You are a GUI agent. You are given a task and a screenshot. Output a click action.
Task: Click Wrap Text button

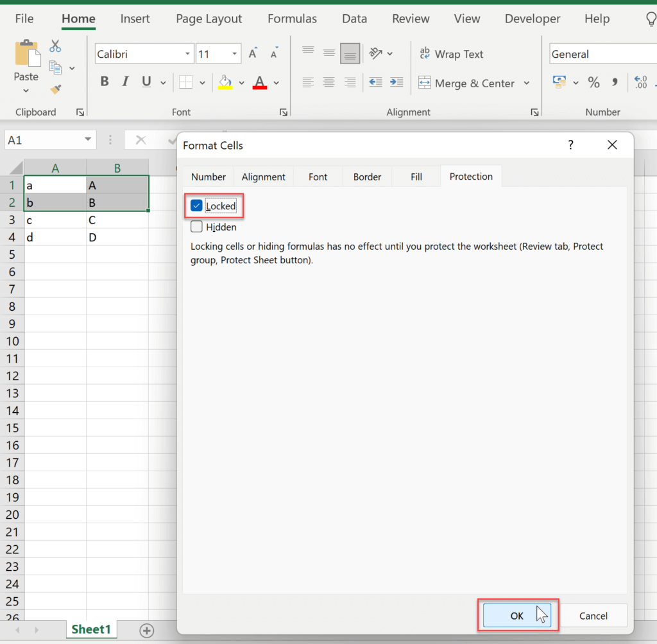pyautogui.click(x=451, y=54)
